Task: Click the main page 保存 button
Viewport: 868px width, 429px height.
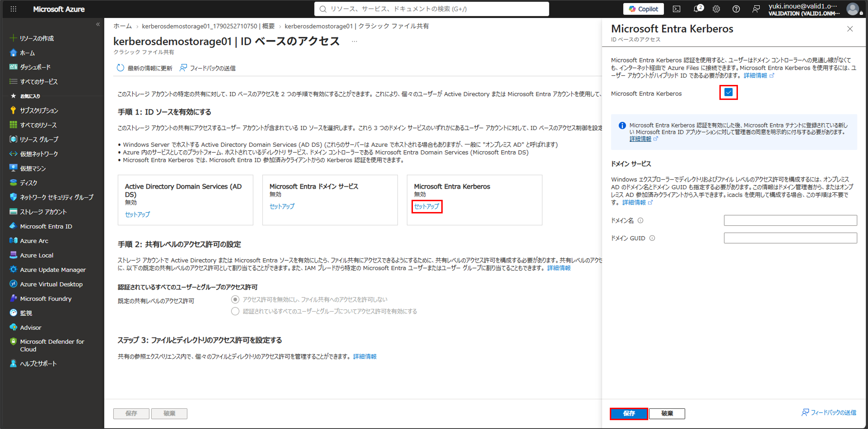Action: (131, 413)
